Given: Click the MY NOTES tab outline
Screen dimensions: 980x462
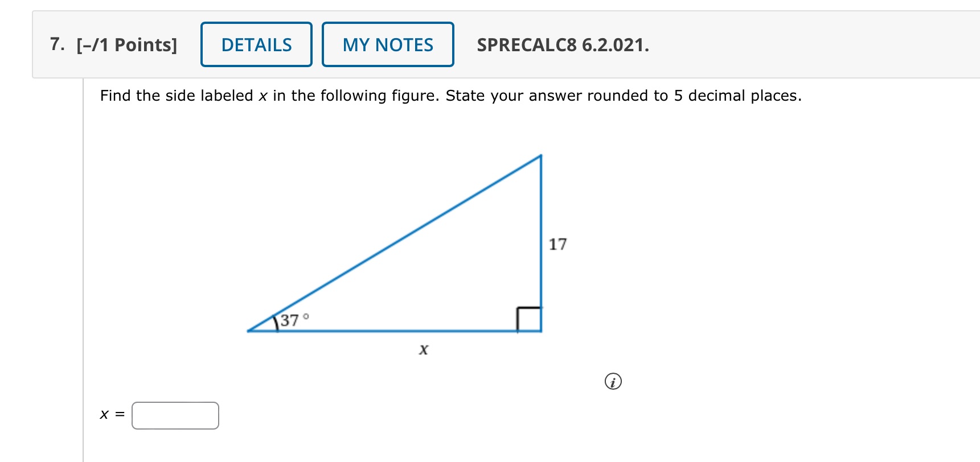Looking at the screenshot, I should point(387,45).
